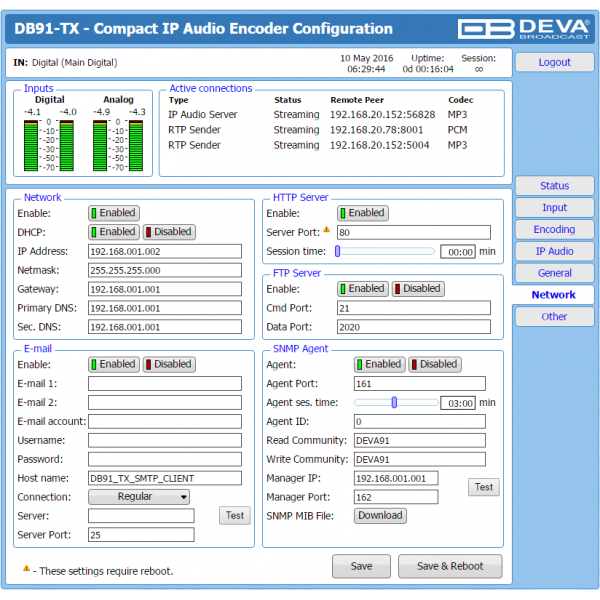Image resolution: width=600 pixels, height=600 pixels.
Task: Click the E-mail Username field
Action: point(165,440)
